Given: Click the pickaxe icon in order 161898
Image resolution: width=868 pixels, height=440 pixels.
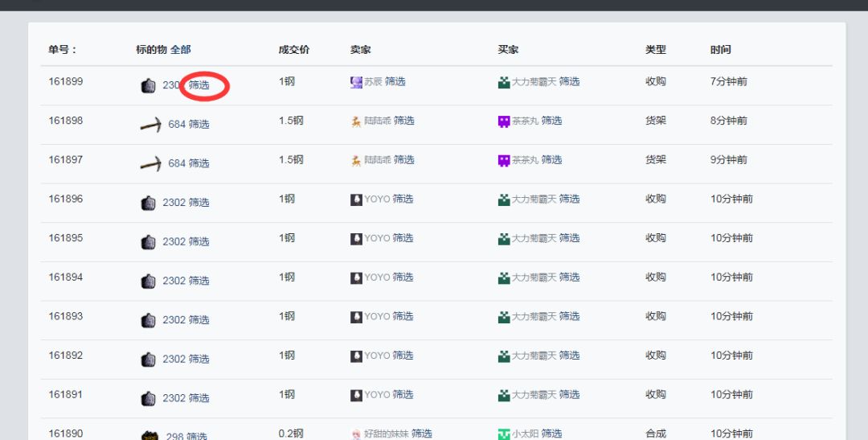Looking at the screenshot, I should (x=151, y=125).
